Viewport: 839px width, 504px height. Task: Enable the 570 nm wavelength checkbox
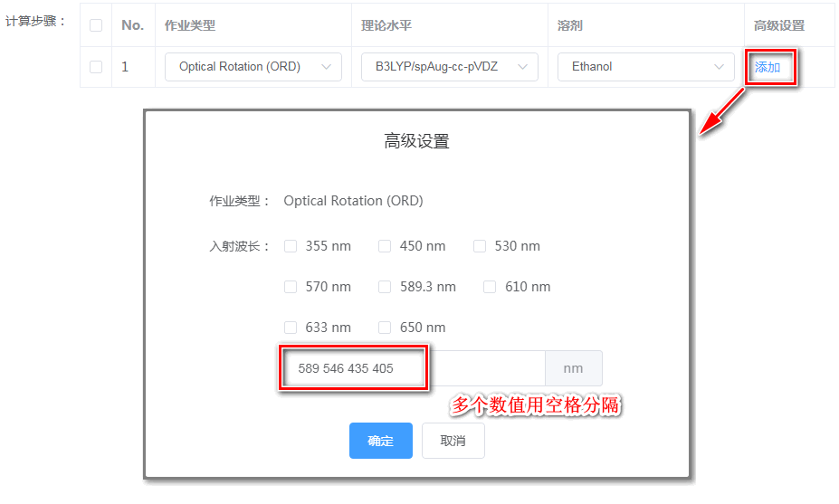tap(291, 287)
